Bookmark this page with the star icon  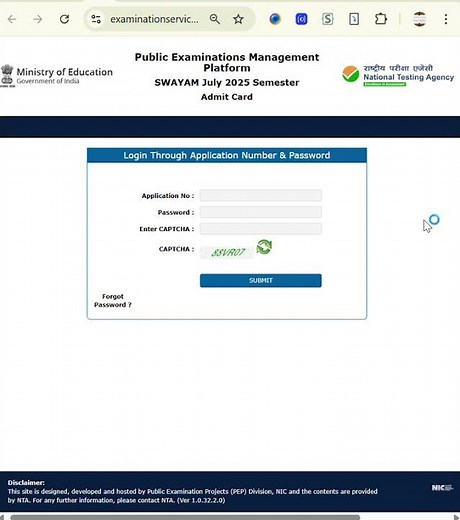click(238, 19)
